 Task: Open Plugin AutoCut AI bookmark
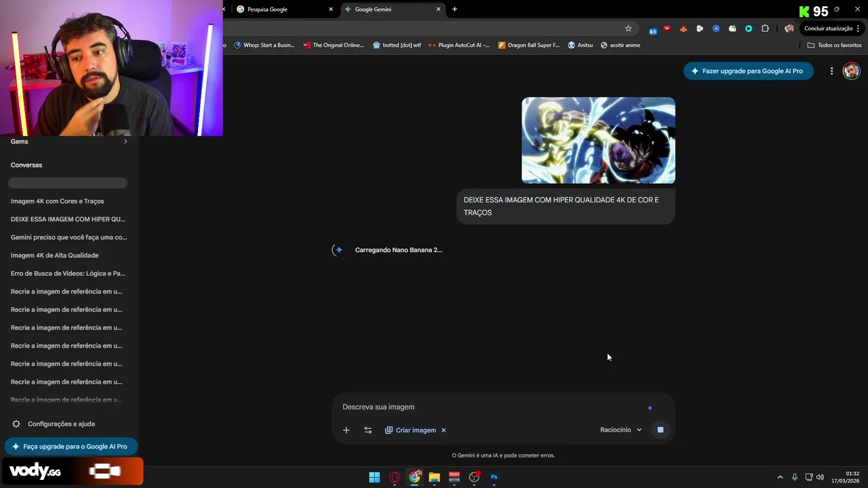click(459, 45)
